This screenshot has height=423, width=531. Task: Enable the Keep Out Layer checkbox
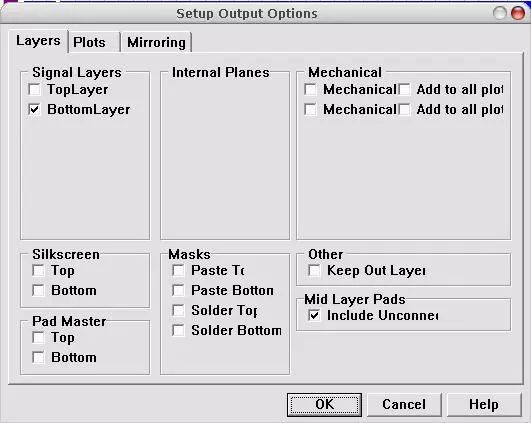coord(314,270)
